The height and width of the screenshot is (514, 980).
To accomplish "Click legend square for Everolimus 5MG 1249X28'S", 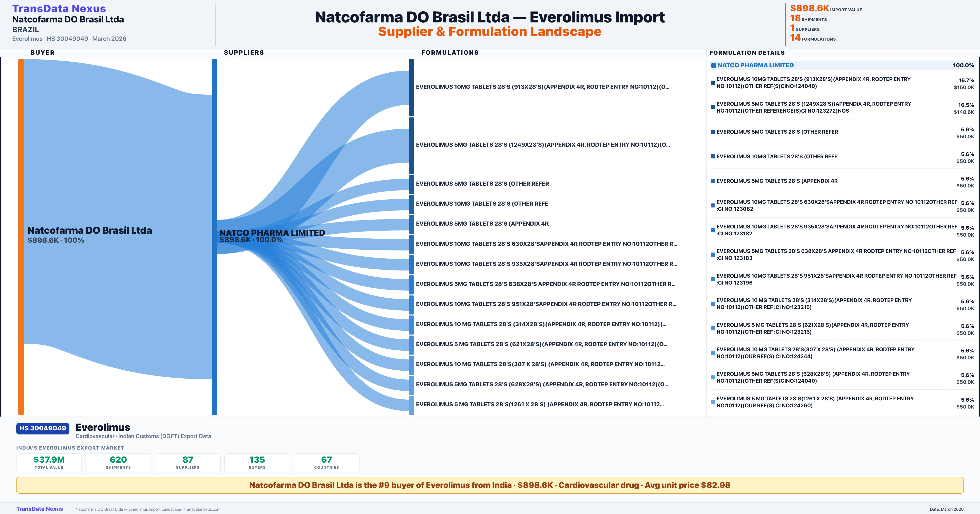I will pos(713,107).
